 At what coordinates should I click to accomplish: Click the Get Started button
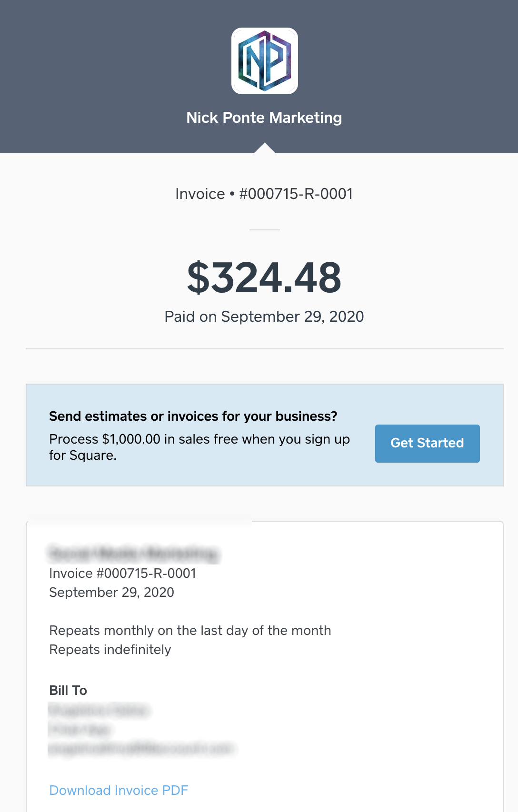427,443
